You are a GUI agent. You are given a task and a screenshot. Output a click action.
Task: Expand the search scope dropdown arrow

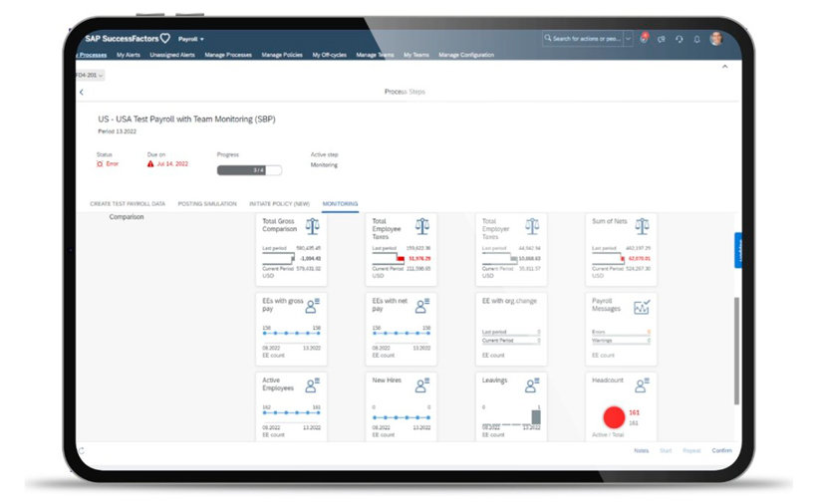[x=628, y=39]
